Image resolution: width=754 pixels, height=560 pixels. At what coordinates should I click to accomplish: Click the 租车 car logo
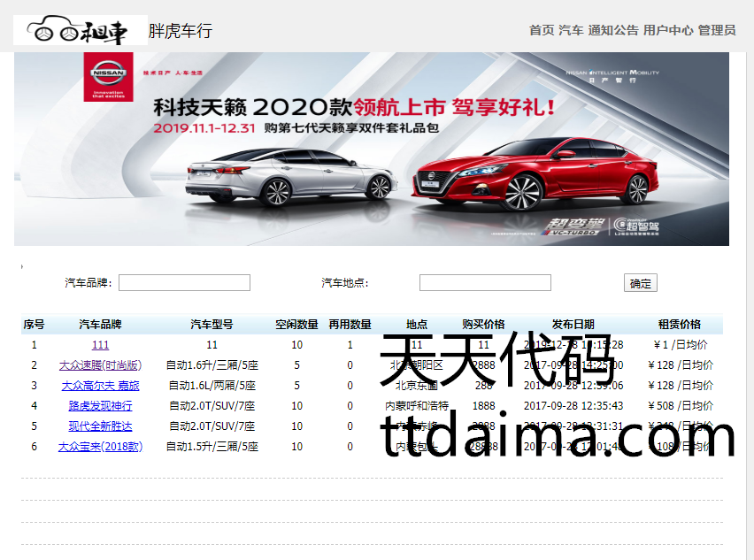81,31
